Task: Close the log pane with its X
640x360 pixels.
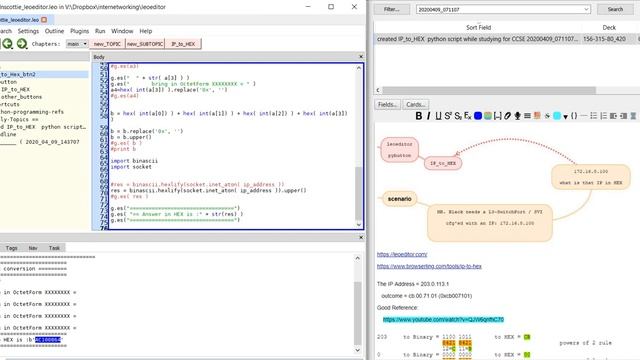Action: [x=360, y=237]
